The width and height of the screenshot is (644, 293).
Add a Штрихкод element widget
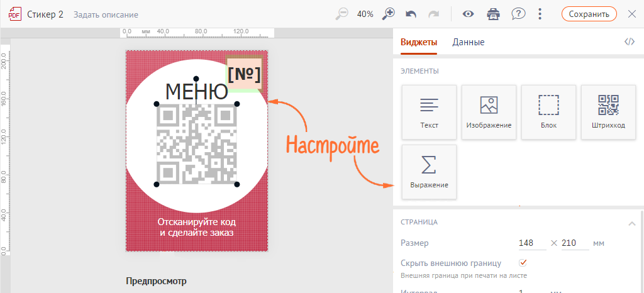tap(608, 112)
